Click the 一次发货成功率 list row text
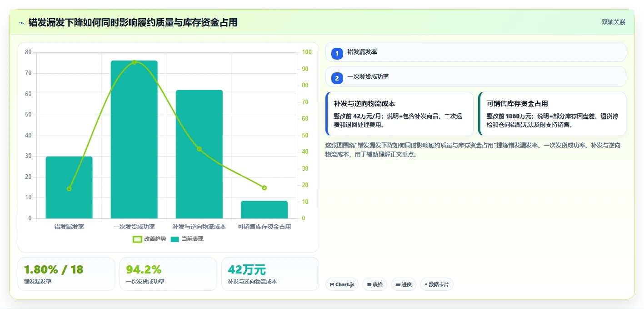The height and width of the screenshot is (309, 644). click(x=368, y=76)
